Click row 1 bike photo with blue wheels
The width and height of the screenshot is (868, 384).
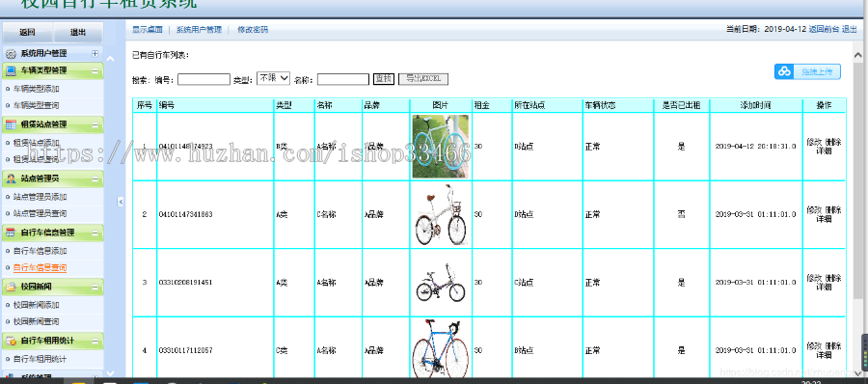(x=441, y=147)
